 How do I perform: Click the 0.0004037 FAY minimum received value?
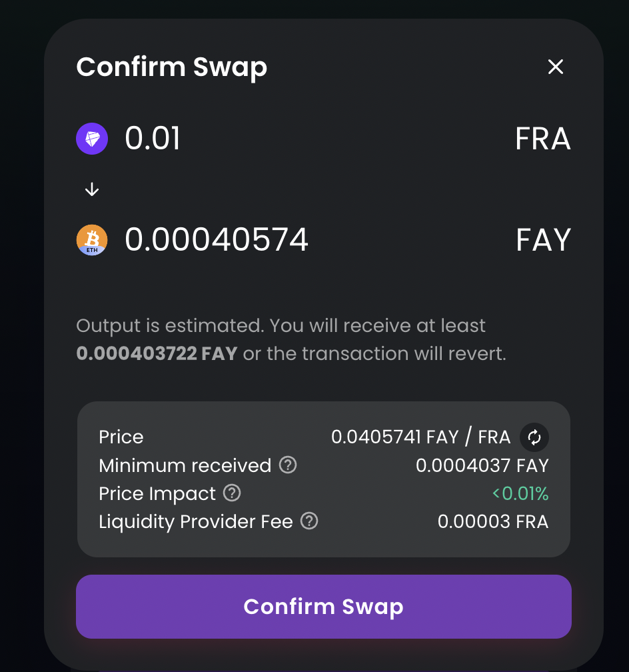[x=482, y=465]
